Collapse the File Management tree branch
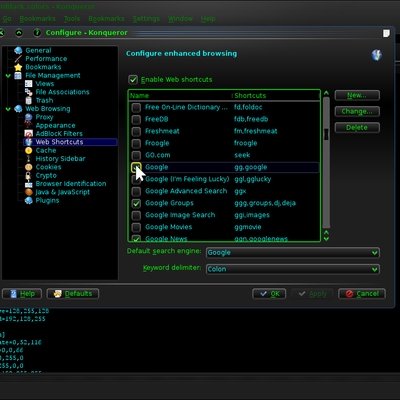 point(8,76)
